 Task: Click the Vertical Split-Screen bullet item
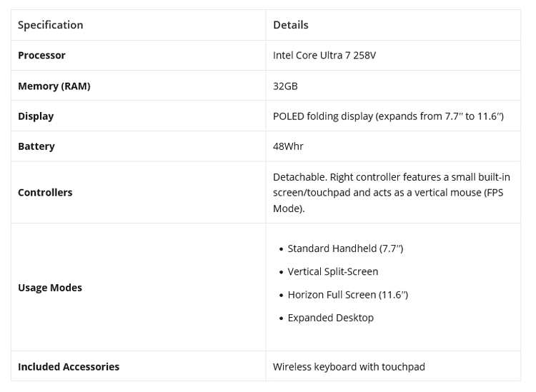(332, 271)
